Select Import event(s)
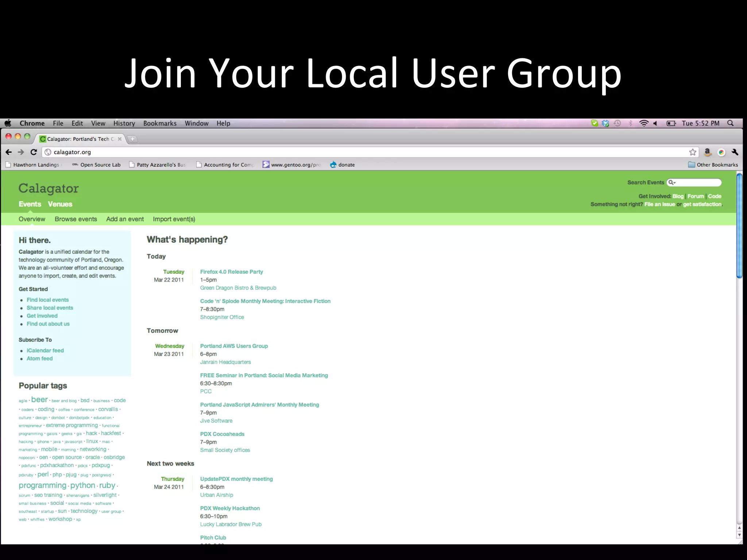Viewport: 747px width, 560px height. 174,219
